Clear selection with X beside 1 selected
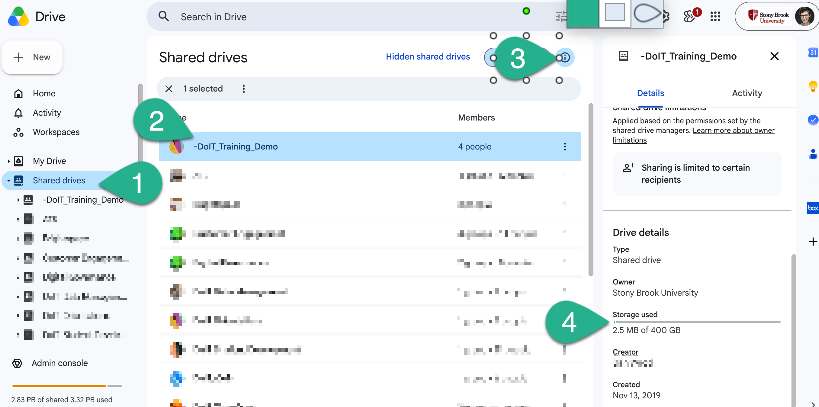This screenshot has height=407, width=819. (169, 89)
